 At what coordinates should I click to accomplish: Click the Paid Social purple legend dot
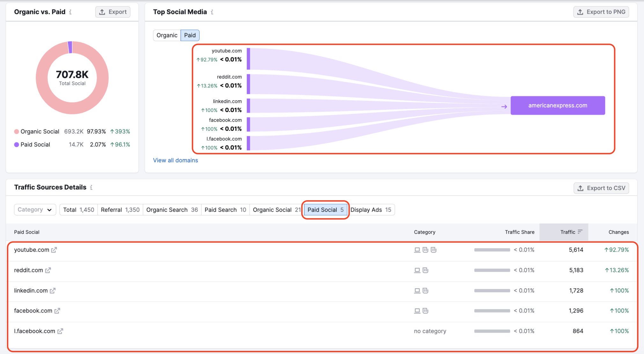pyautogui.click(x=17, y=145)
